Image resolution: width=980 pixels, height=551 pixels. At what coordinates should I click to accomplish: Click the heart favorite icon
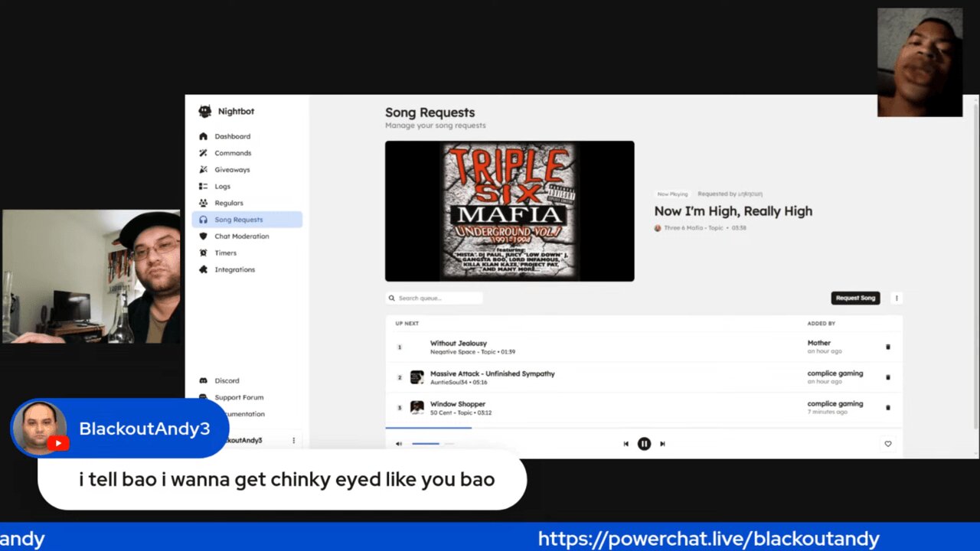[x=888, y=444]
